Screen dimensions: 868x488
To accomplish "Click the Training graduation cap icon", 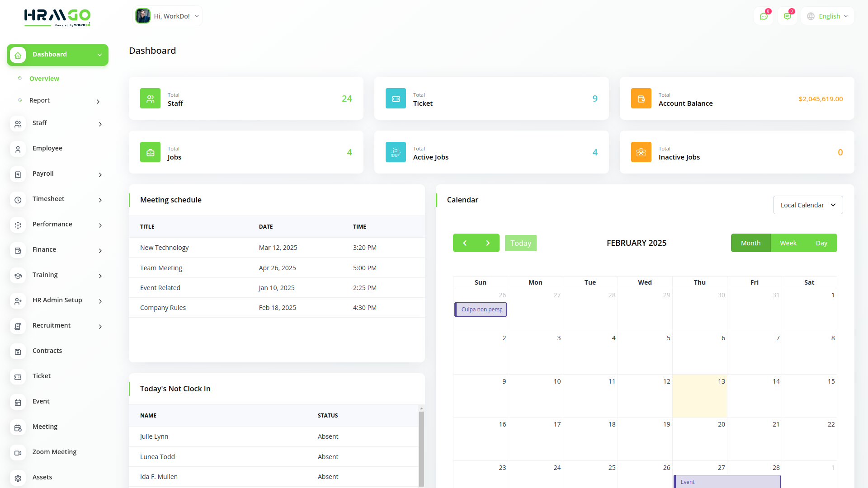I will pos(18,276).
